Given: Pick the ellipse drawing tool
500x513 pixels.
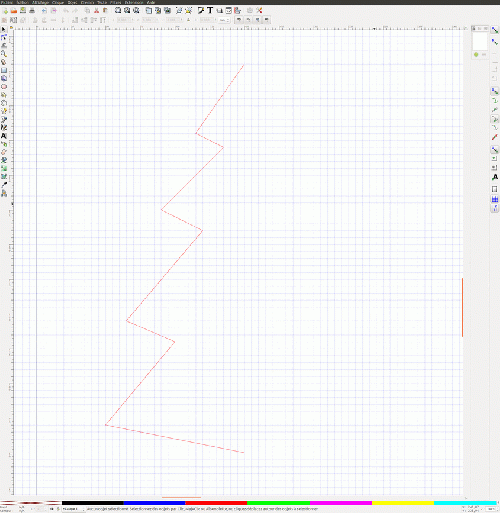Looking at the screenshot, I should 4,87.
